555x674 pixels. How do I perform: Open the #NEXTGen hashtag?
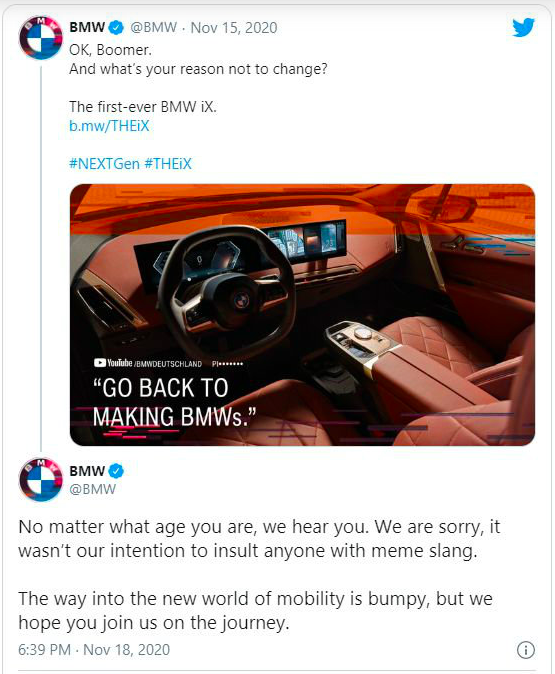coord(104,164)
